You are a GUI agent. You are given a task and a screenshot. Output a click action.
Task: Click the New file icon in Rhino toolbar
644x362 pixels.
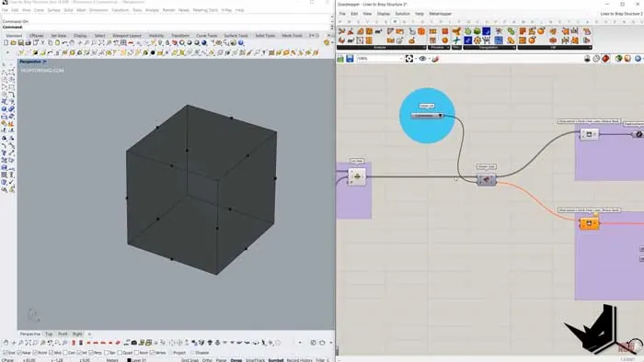point(6,42)
